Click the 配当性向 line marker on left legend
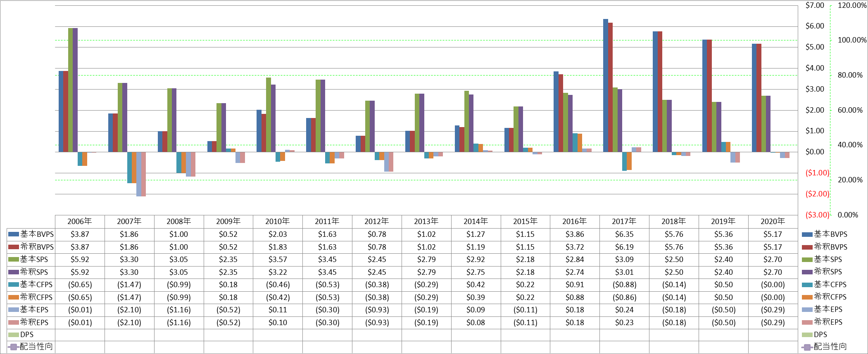This screenshot has height=354, width=868. pos(14,347)
